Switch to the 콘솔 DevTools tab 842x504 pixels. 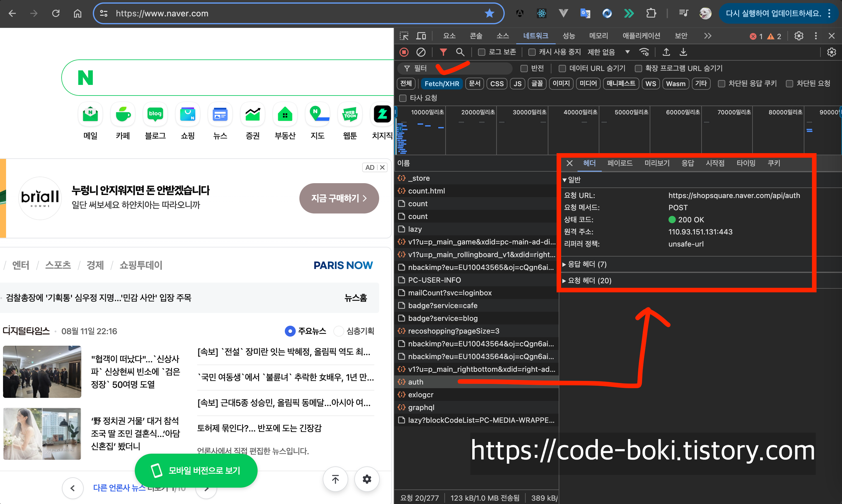[476, 36]
